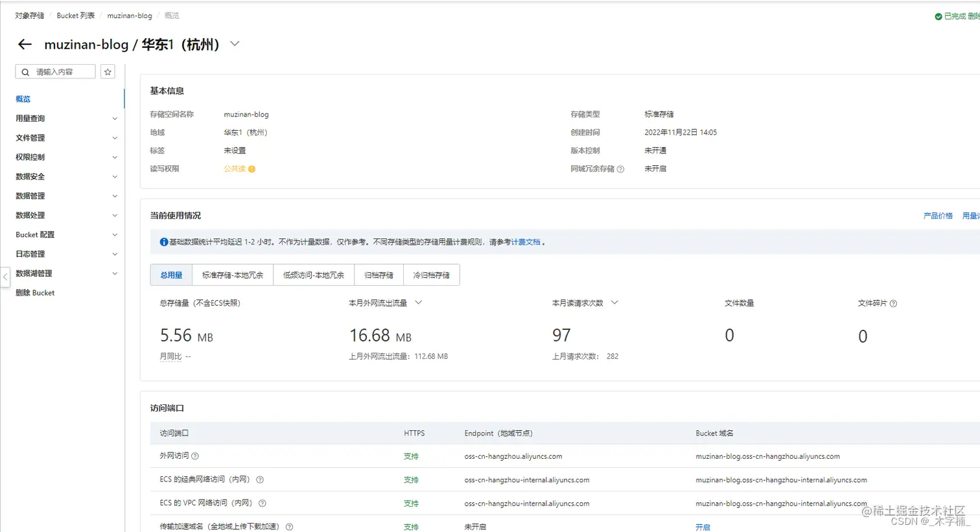980x532 pixels.
Task: Click Bucket 域名 muzinan-blog.oss-cn-hangzhou.aliyuncs.com
Action: tap(767, 456)
